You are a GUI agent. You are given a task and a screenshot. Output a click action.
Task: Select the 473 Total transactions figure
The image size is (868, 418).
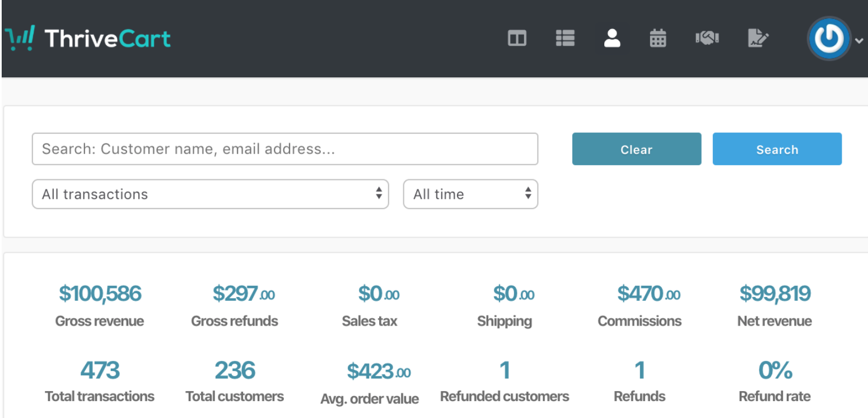point(100,370)
